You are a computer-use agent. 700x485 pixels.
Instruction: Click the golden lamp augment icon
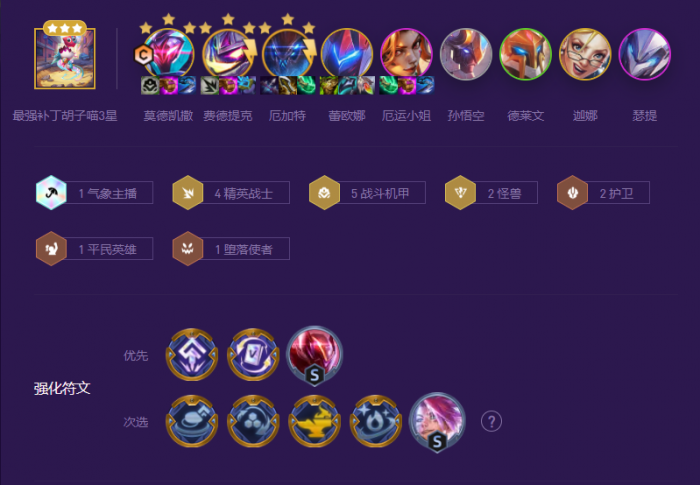coord(314,421)
